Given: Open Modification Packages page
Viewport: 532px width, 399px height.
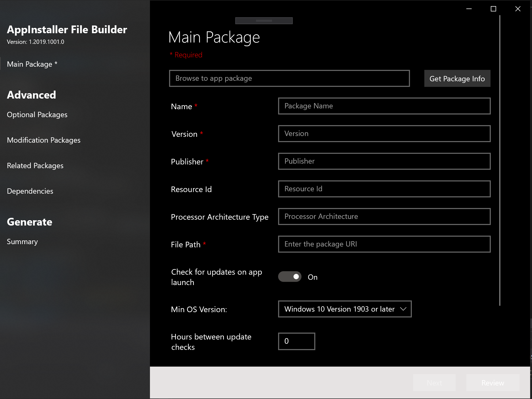Looking at the screenshot, I should tap(44, 140).
